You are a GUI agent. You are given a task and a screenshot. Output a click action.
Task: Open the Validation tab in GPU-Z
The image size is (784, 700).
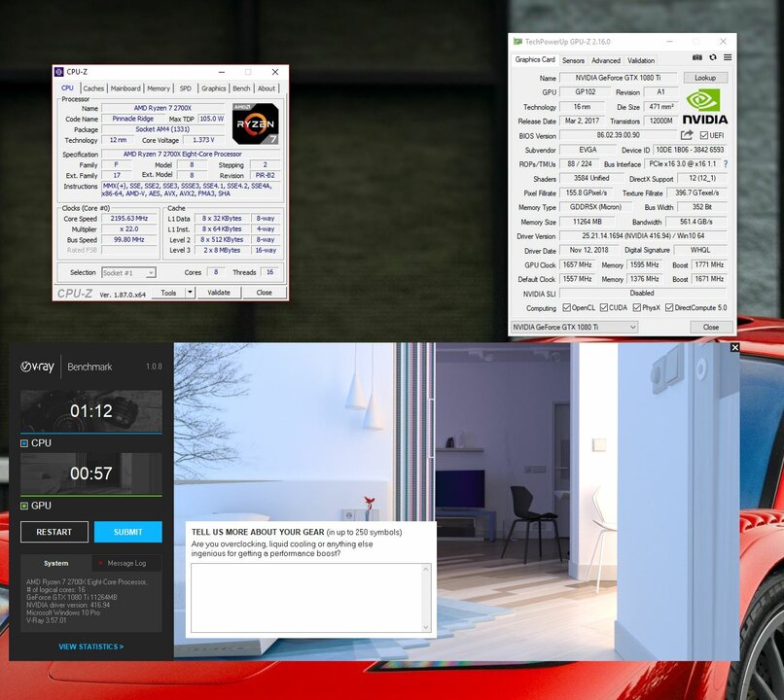(x=641, y=60)
